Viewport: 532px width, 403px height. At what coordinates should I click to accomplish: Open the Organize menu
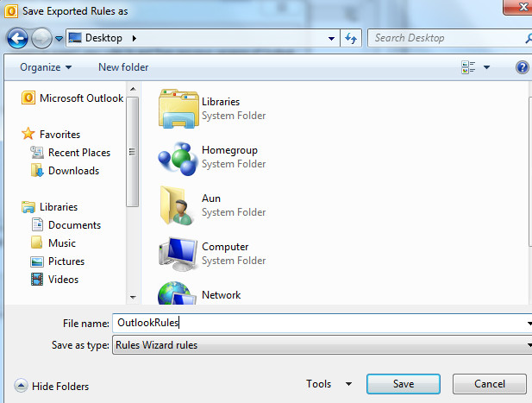pyautogui.click(x=46, y=67)
